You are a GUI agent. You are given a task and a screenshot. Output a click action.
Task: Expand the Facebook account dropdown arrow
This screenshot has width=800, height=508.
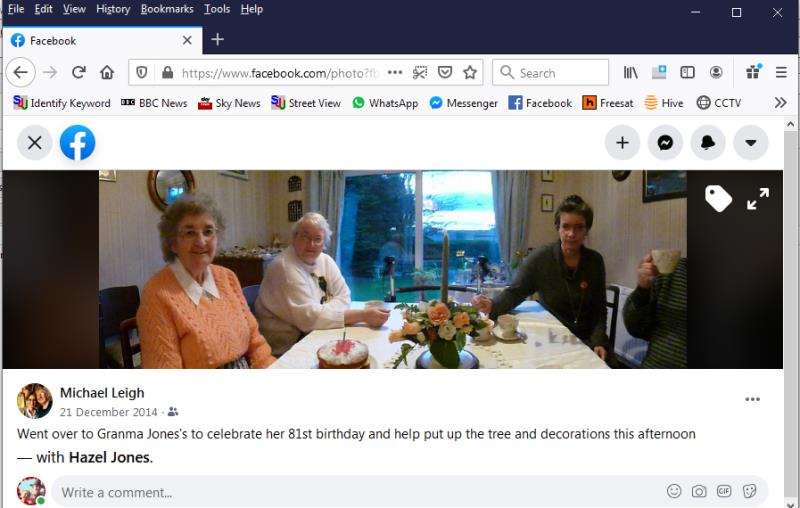[751, 143]
